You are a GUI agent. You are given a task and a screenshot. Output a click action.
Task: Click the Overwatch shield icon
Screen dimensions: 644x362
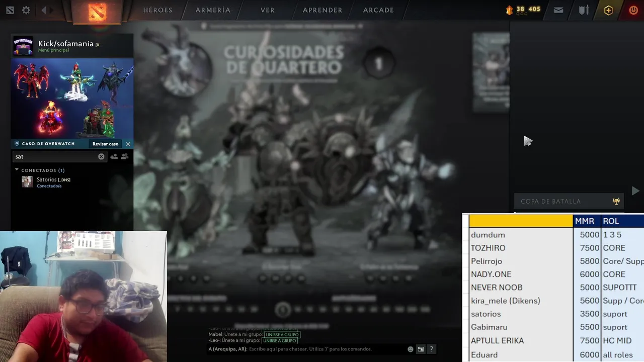(x=17, y=144)
